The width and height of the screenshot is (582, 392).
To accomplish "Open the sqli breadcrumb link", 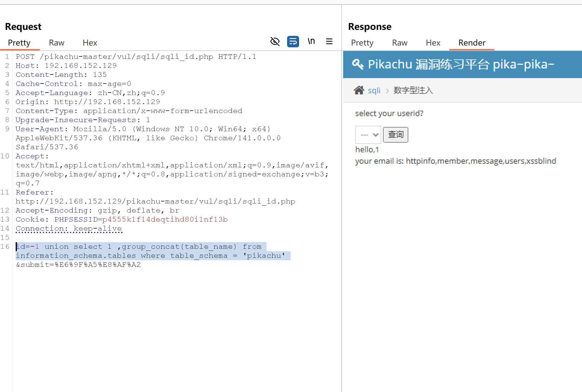I will 374,90.
